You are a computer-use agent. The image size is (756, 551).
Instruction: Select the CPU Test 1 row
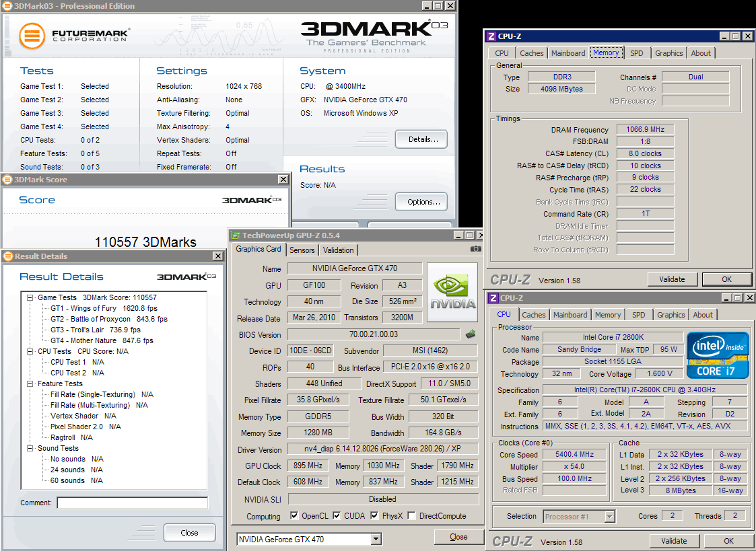pos(77,362)
